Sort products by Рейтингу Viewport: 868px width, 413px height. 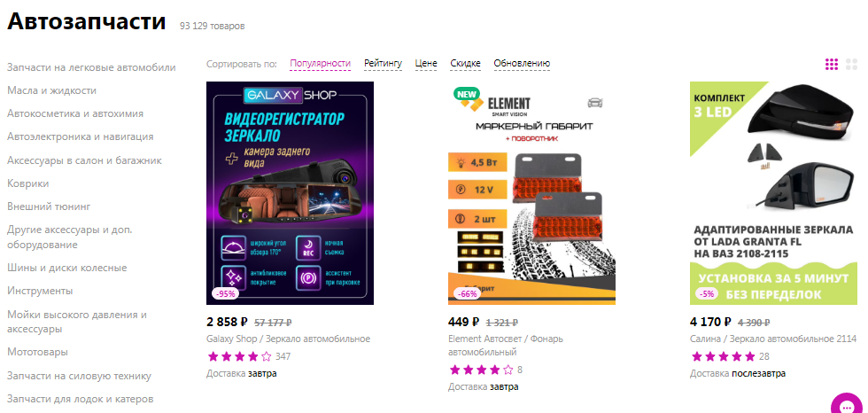tap(383, 64)
